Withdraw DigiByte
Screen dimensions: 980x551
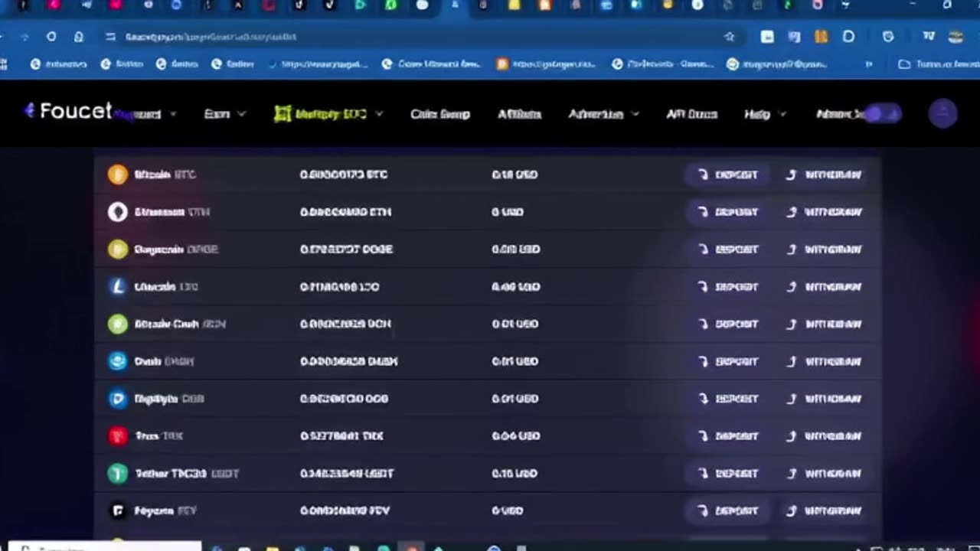824,399
